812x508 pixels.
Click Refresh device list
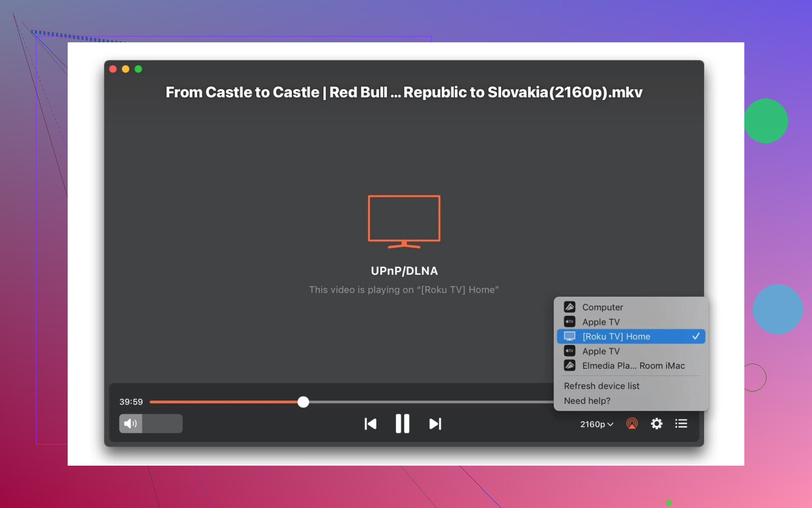[602, 386]
